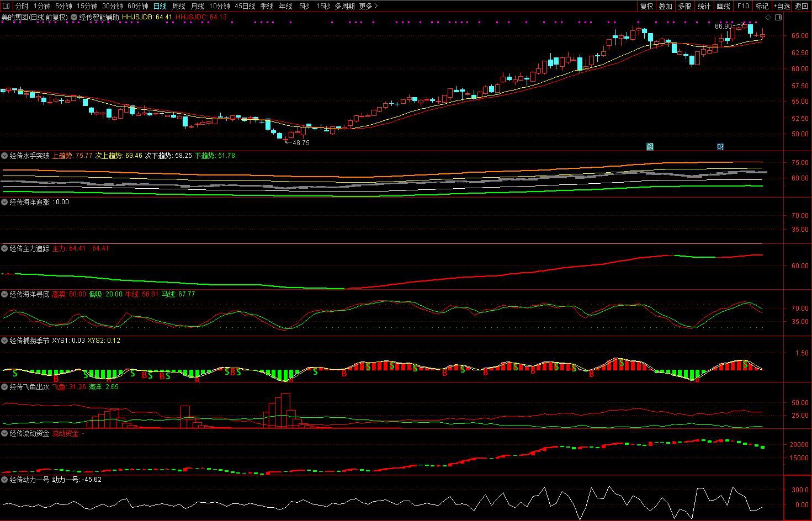Click the XYS2: 0.12 value
Screen dimensions: 812x521
(104, 341)
